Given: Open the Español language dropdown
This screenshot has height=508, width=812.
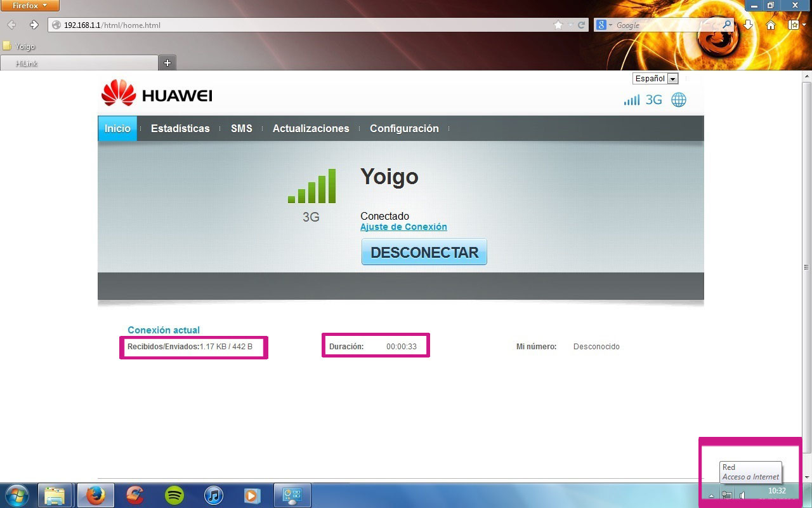Looking at the screenshot, I should [x=655, y=79].
